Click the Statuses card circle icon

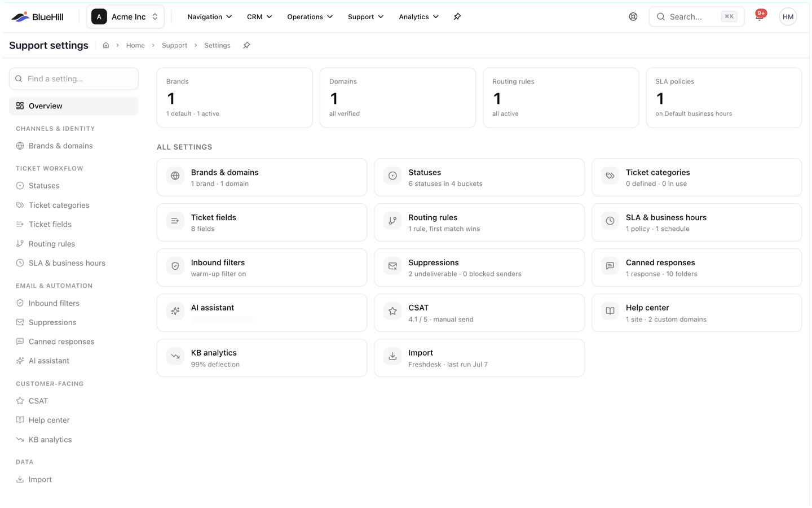(x=393, y=176)
